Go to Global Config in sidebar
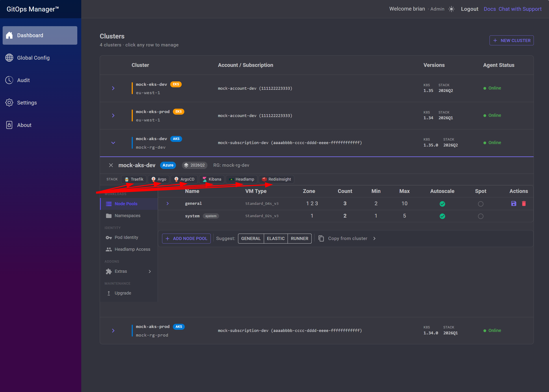Image resolution: width=549 pixels, height=392 pixels. pyautogui.click(x=40, y=58)
